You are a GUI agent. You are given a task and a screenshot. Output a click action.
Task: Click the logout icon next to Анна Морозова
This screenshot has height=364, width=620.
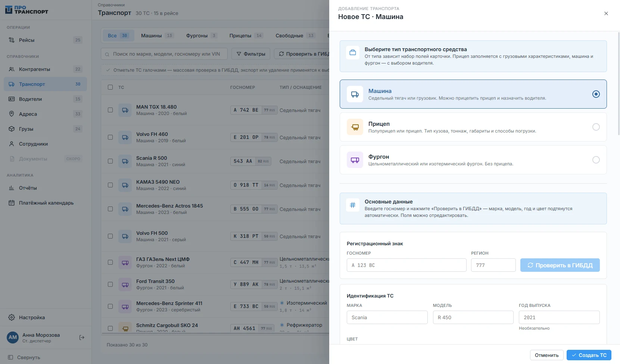[x=82, y=337]
